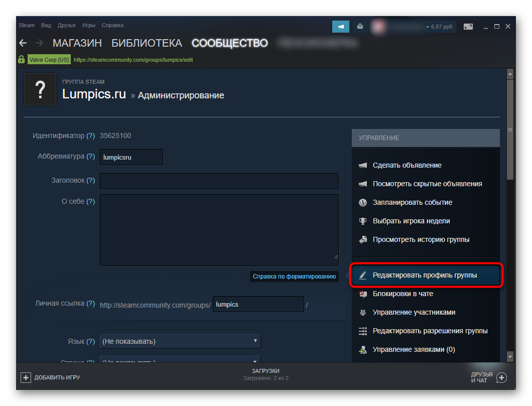Click the page scrollbar down arrow
This screenshot has height=406, width=532.
coord(510,356)
